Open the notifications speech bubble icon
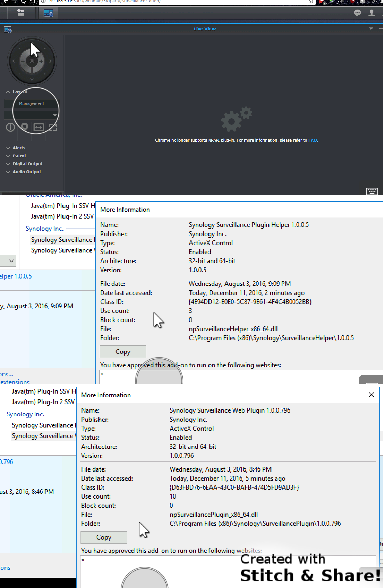The height and width of the screenshot is (588, 383). click(357, 13)
